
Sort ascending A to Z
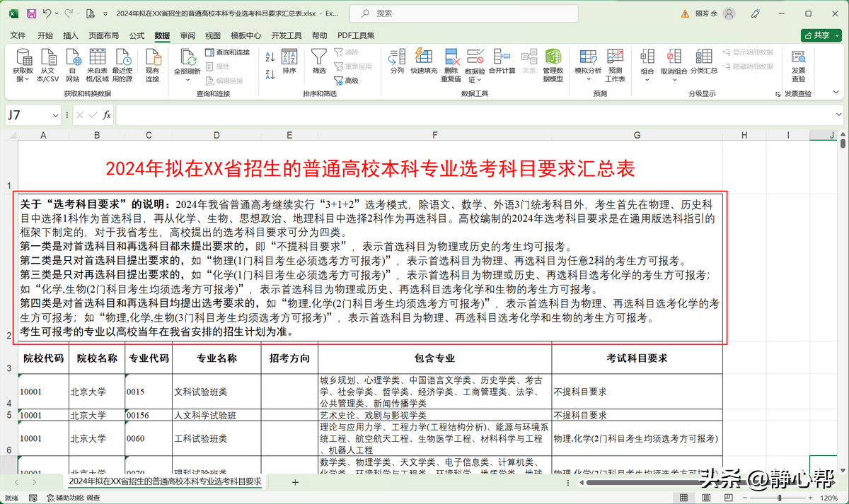coord(270,56)
